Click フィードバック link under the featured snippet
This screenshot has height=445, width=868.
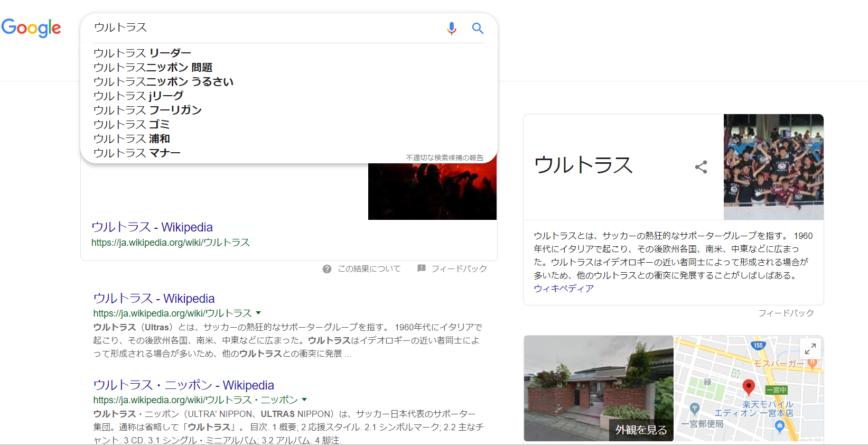[x=459, y=269]
